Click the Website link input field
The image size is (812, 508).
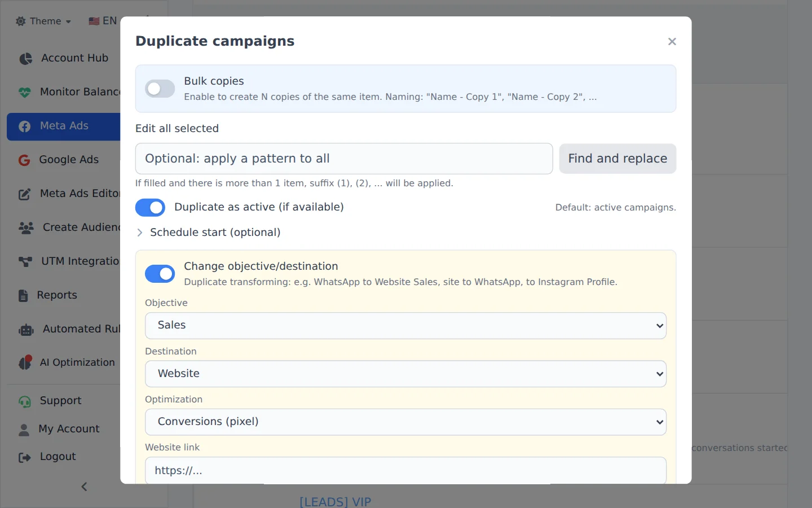tap(405, 470)
